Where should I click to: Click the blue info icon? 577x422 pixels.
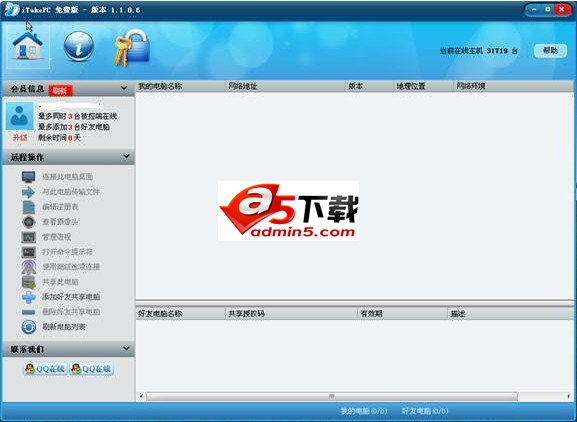pyautogui.click(x=78, y=46)
